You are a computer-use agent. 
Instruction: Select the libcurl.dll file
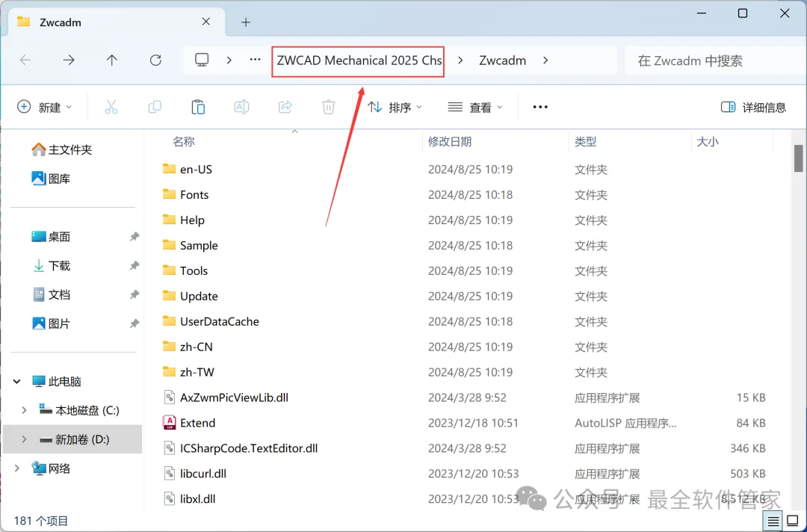[195, 474]
